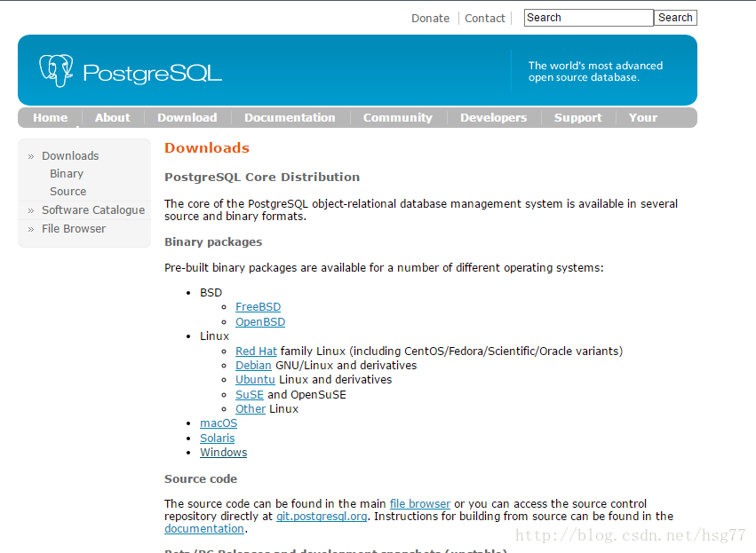Screen dimensions: 756x553
Task: Open File Browser in the sidebar
Action: 74,229
